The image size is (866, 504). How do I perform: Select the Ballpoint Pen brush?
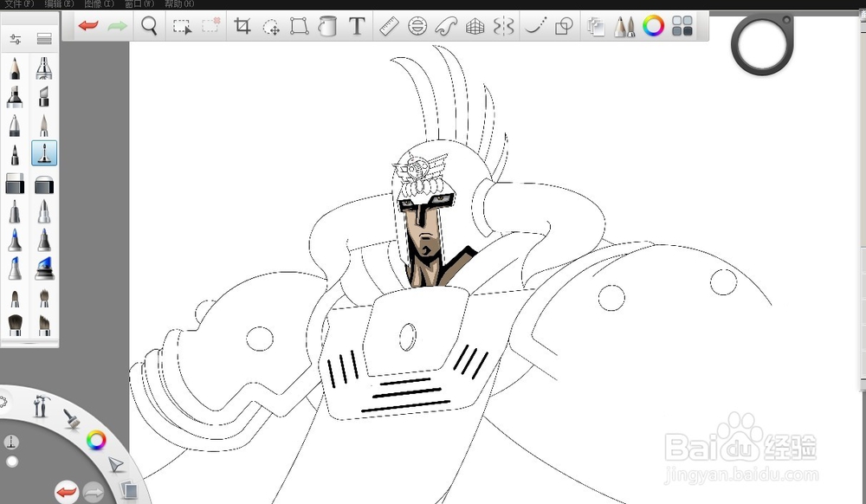15,126
